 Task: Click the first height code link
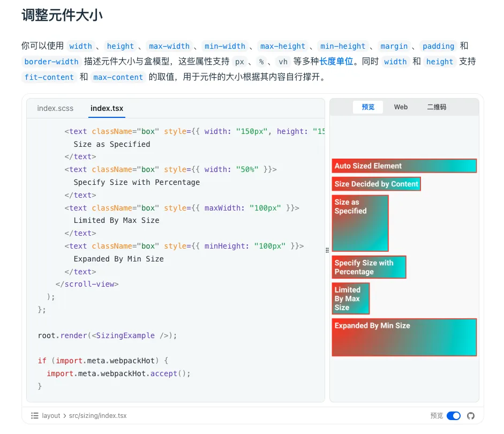click(120, 46)
